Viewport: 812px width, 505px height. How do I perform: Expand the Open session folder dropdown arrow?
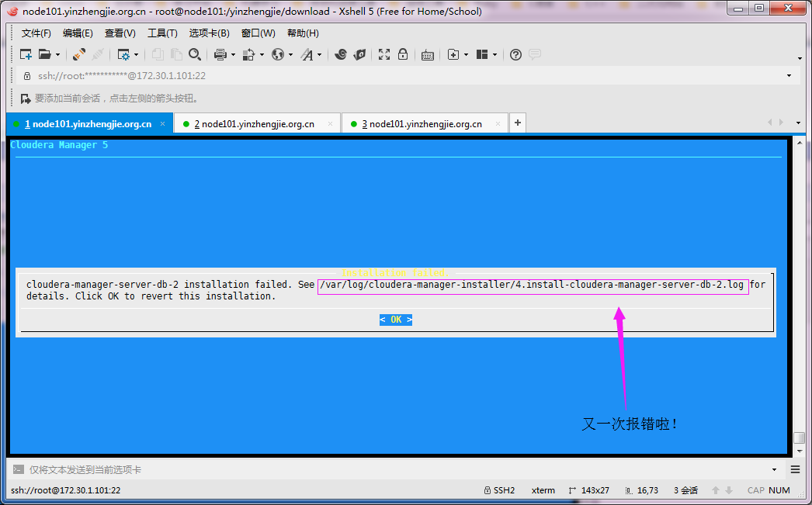pos(57,54)
